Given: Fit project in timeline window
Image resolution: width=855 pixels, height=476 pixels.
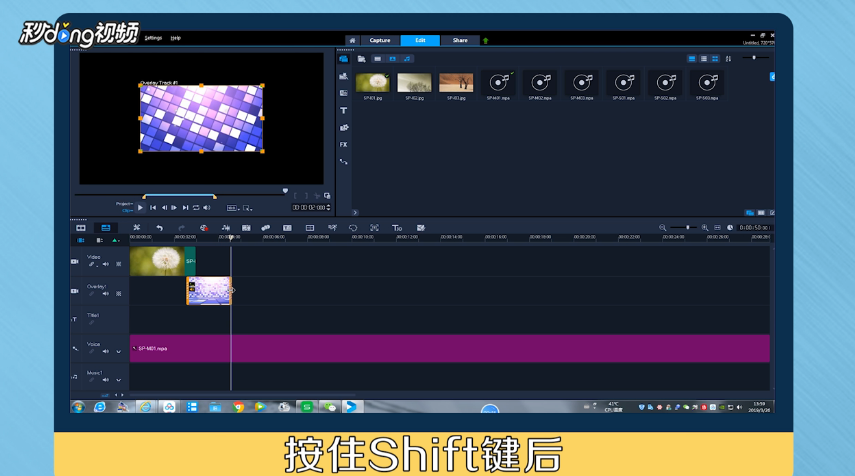Looking at the screenshot, I should pos(718,228).
